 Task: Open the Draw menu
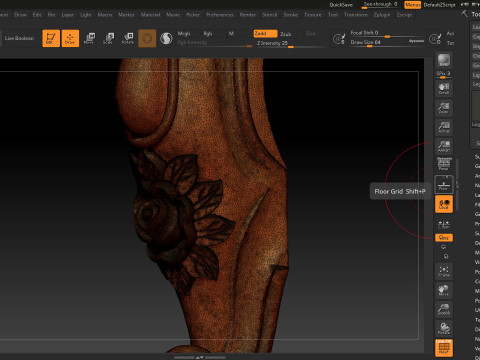pos(20,15)
